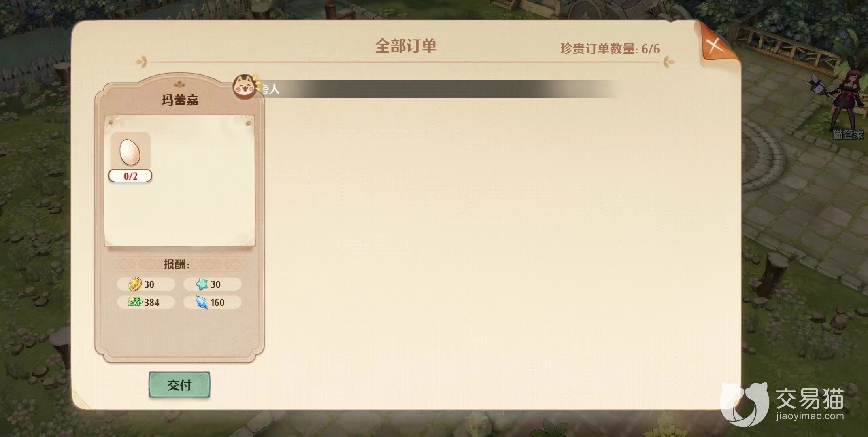The width and height of the screenshot is (868, 437).
Task: Click the 珍贵订单数量 6/6 counter
Action: click(610, 49)
